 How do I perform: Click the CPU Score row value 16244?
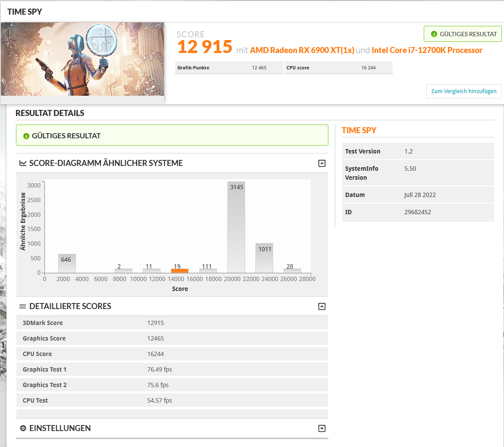pyautogui.click(x=156, y=354)
